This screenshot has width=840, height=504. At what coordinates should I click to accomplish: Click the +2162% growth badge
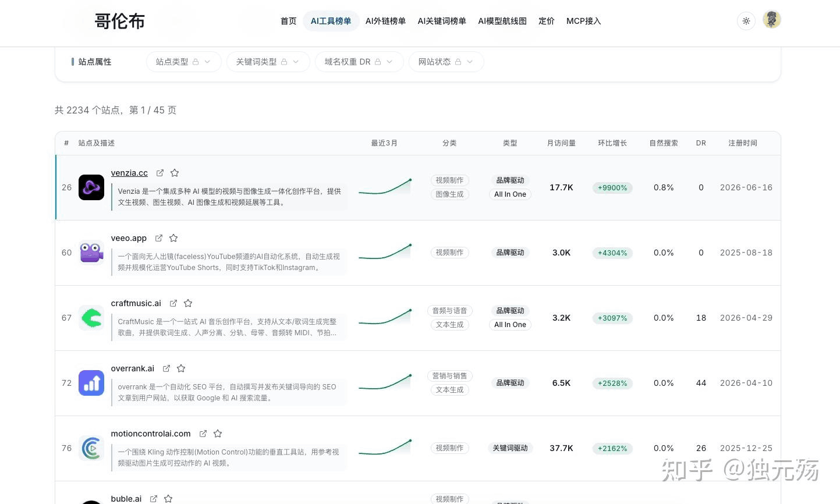[612, 449]
